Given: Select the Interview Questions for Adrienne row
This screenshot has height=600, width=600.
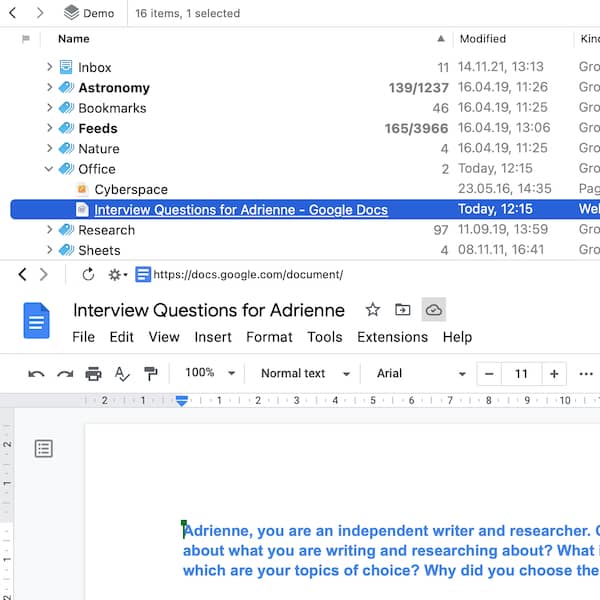Looking at the screenshot, I should point(305,209).
